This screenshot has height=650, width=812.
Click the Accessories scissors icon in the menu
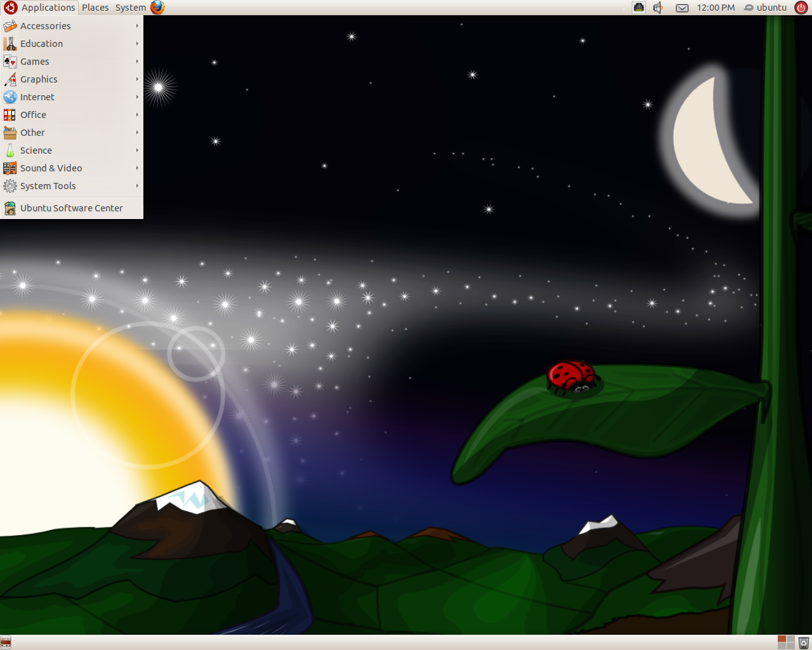[x=10, y=26]
